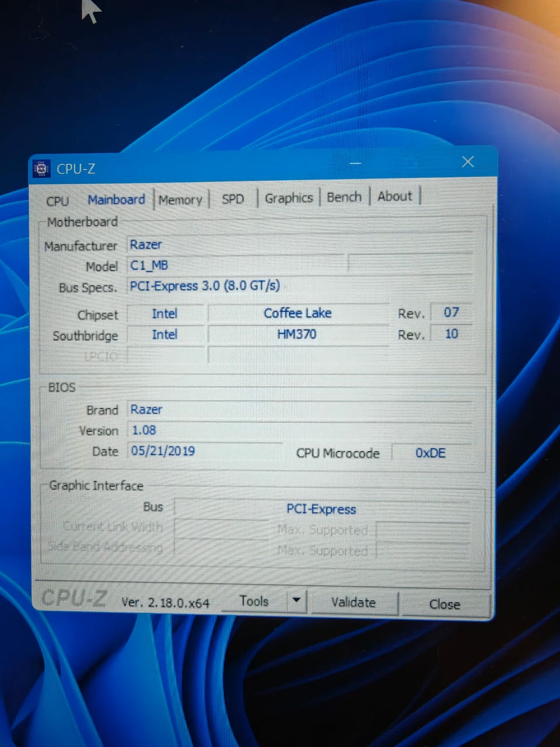Click the CPU Microcode 0xDE value
This screenshot has width=560, height=747.
click(431, 453)
